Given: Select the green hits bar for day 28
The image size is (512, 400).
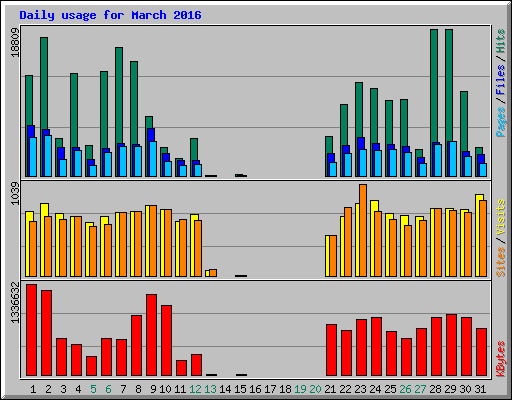Looking at the screenshot, I should (x=434, y=85).
